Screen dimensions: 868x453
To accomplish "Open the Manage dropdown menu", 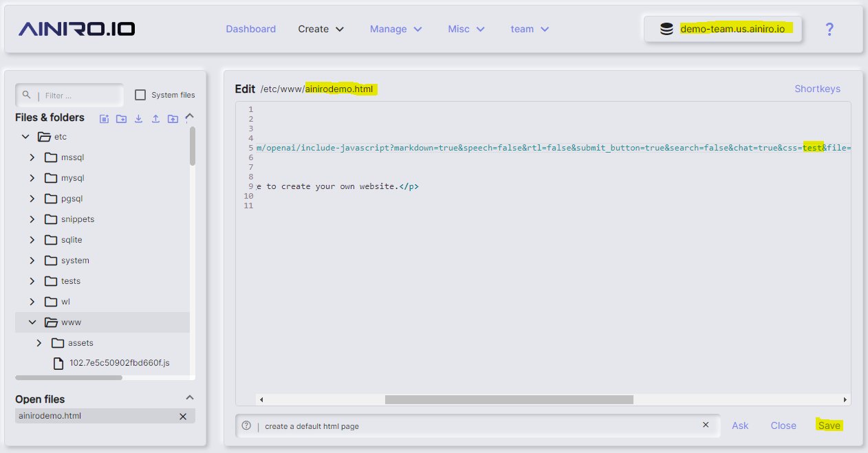I will (x=395, y=29).
